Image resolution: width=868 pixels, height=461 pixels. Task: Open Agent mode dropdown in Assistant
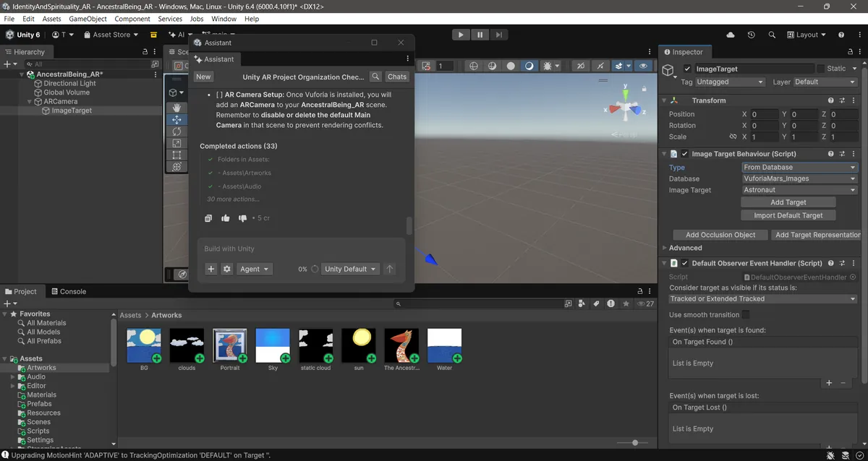pos(254,269)
